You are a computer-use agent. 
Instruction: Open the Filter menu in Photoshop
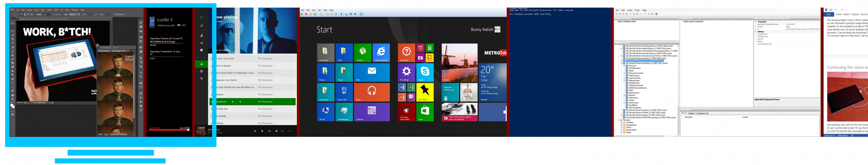coord(57,10)
